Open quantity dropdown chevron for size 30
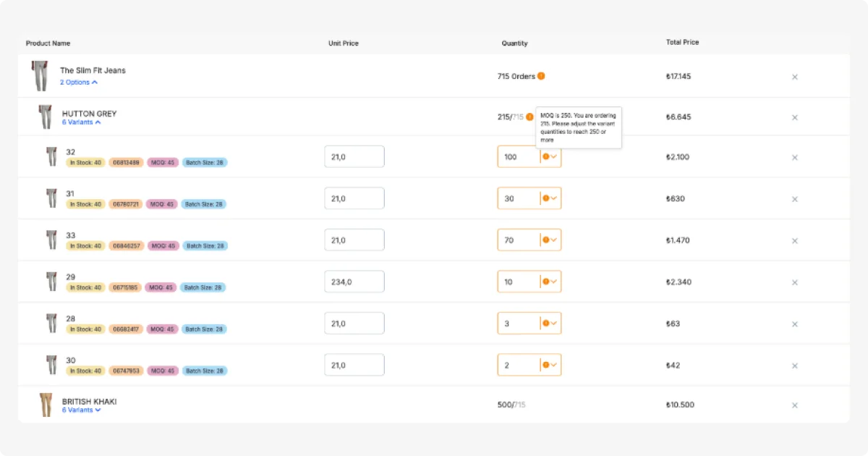 point(554,366)
